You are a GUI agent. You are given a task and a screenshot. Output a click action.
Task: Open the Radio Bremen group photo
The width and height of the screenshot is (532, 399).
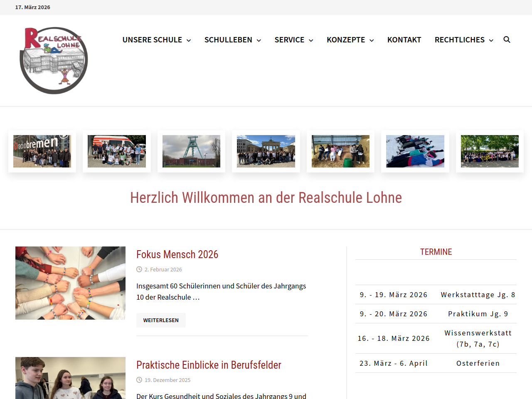42,151
